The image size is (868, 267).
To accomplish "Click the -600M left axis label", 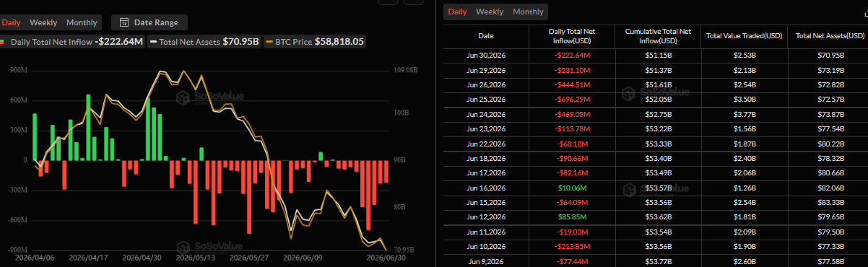I will coord(18,220).
